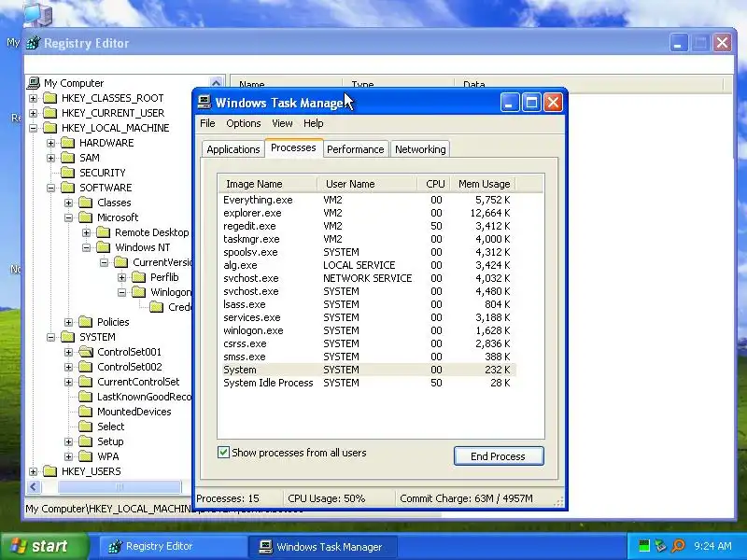Toggle Show processes from all users checkbox
The image size is (747, 560).
coord(223,453)
